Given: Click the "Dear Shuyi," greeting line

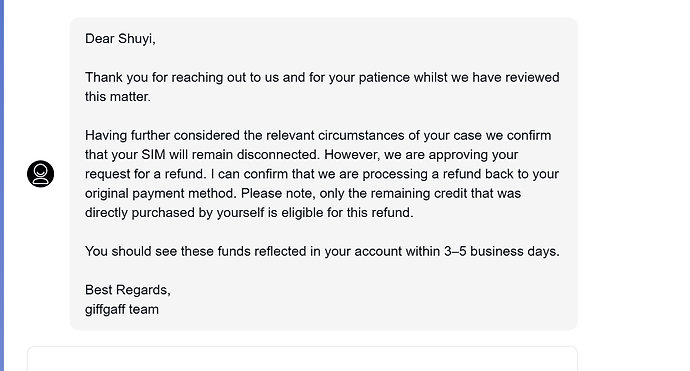Looking at the screenshot, I should [120, 39].
